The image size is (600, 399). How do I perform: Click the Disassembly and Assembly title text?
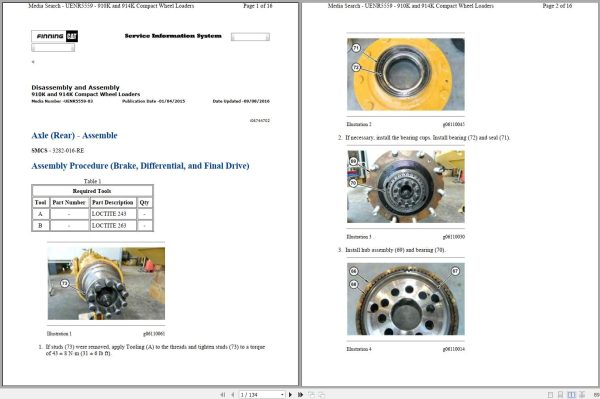[x=75, y=88]
